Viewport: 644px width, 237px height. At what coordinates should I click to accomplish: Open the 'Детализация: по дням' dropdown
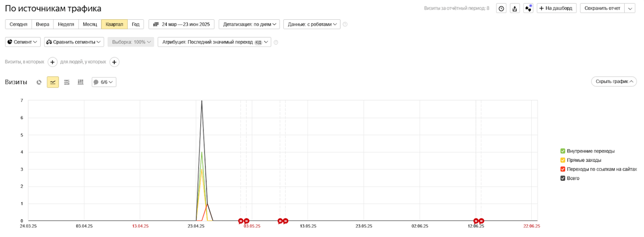[251, 24]
